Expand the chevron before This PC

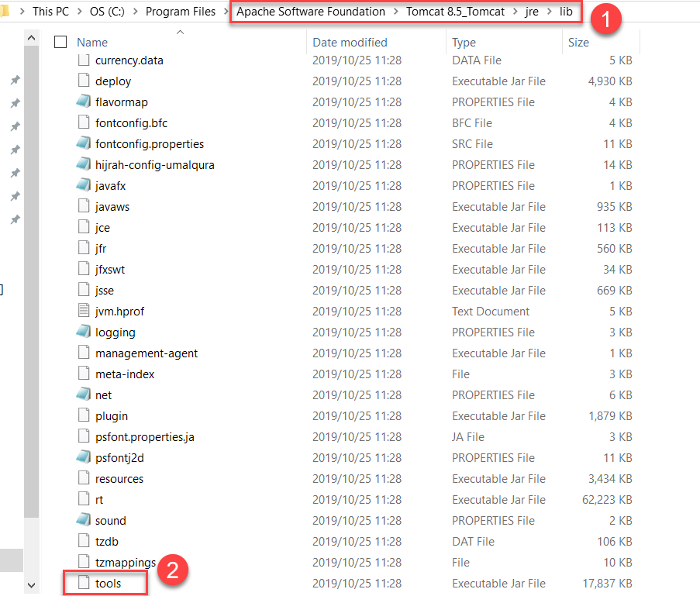coord(22,11)
